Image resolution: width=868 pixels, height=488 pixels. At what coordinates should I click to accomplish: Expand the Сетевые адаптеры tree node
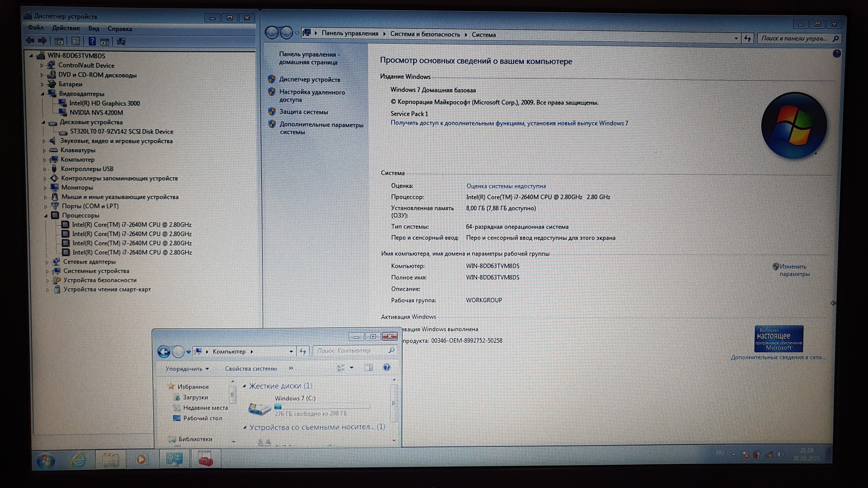47,262
